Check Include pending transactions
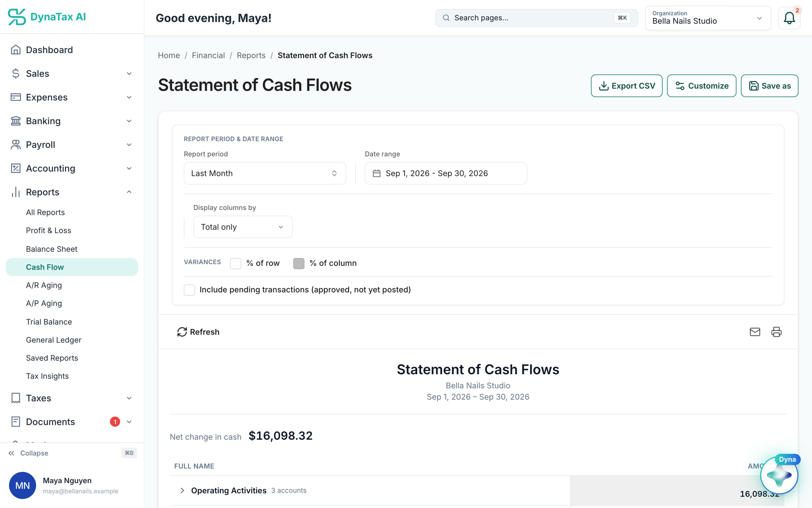The image size is (812, 508). [189, 290]
